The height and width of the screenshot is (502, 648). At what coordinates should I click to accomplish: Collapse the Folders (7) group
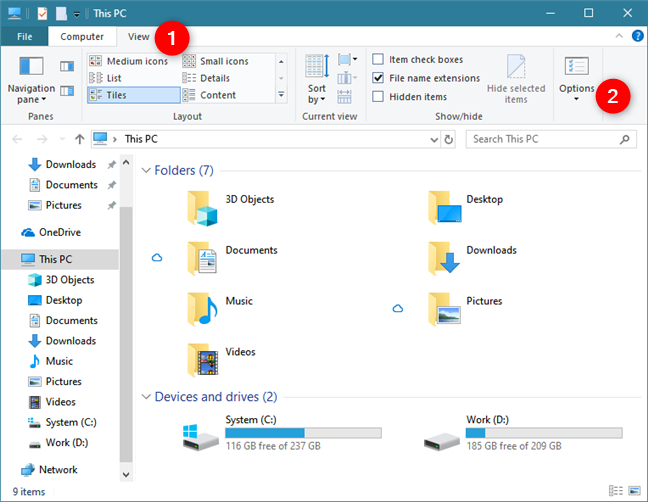point(146,171)
